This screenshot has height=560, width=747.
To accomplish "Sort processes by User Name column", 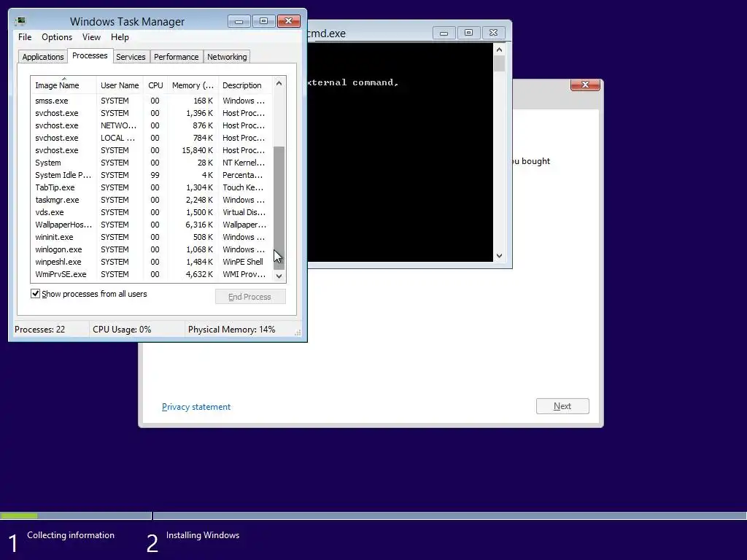I will pos(120,85).
